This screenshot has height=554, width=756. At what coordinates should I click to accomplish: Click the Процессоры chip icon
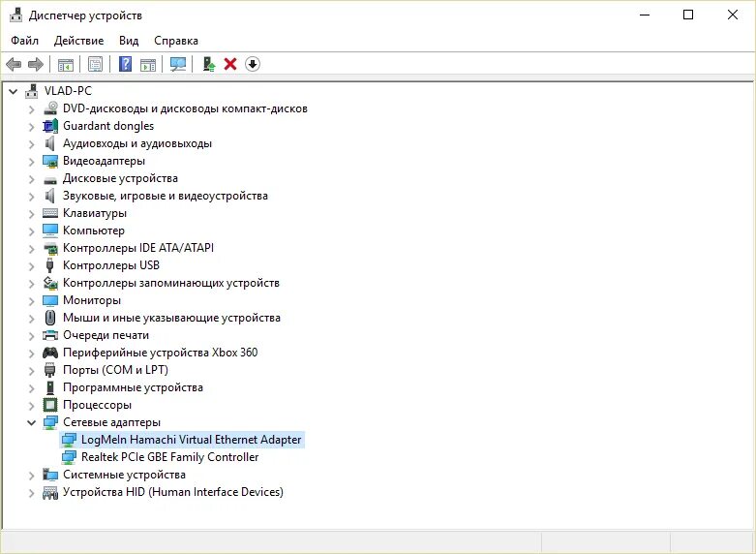pos(50,405)
